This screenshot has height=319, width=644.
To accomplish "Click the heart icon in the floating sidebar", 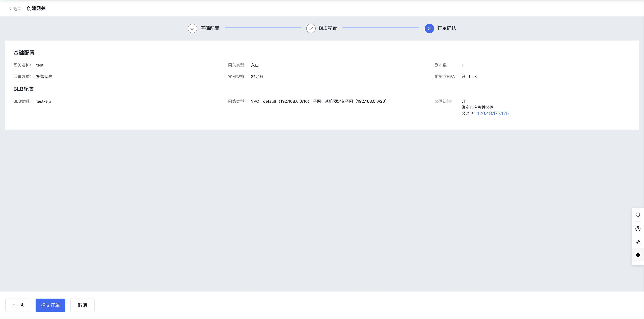I will (638, 215).
